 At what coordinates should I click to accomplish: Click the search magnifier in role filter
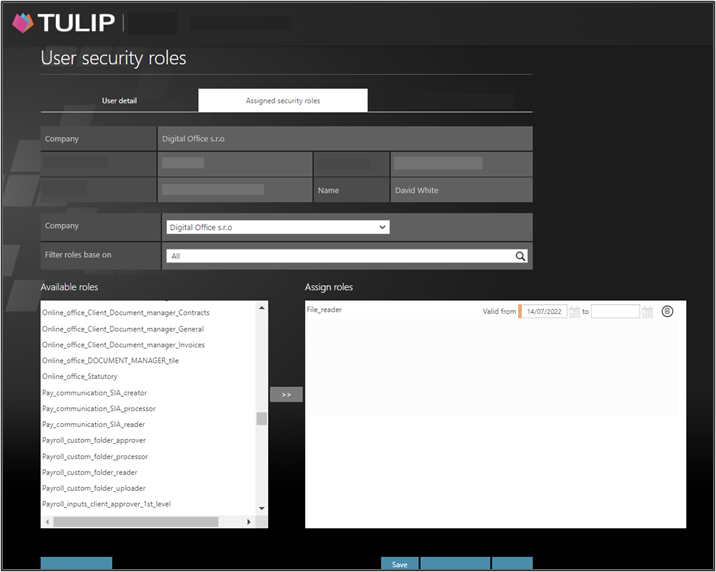click(x=520, y=256)
